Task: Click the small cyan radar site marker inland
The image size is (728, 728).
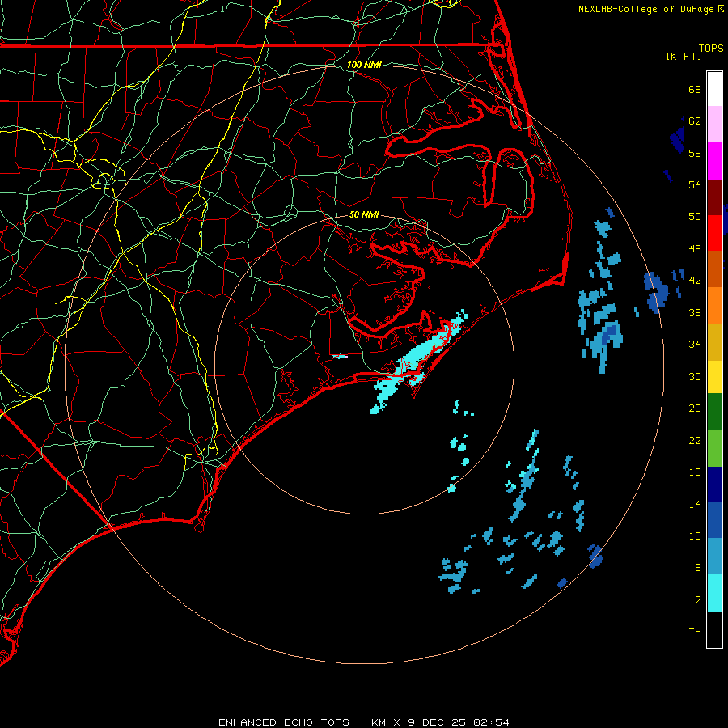Action: click(x=340, y=356)
